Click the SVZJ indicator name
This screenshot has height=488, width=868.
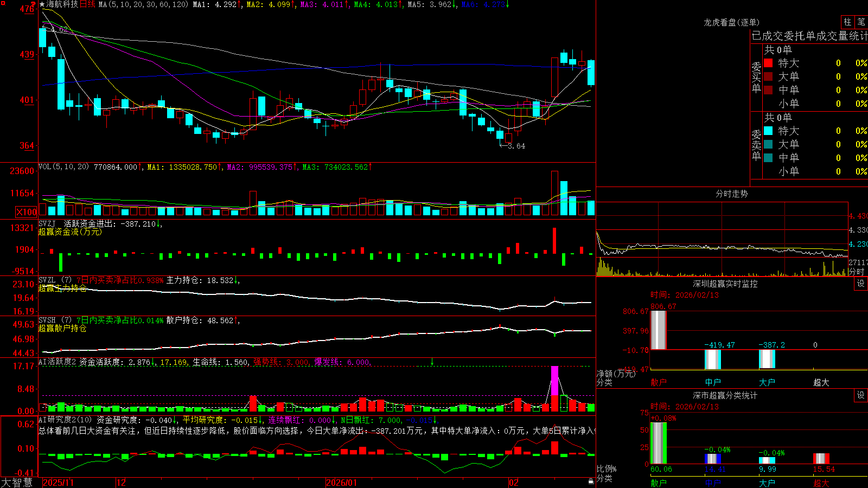click(47, 223)
